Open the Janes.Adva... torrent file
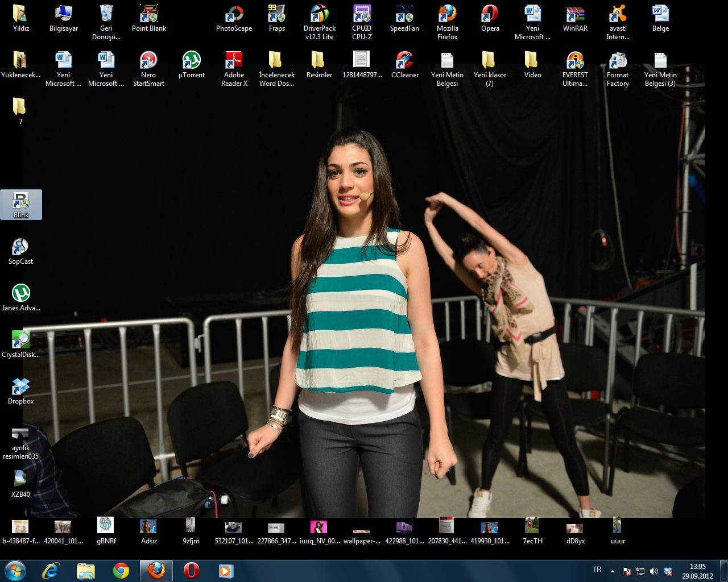The image size is (728, 582). click(20, 297)
